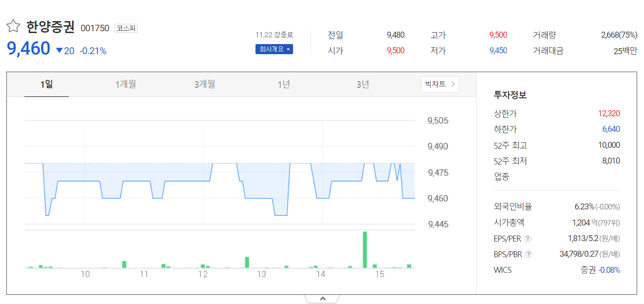Click EPS/PER value 1,813/5.2
The height and width of the screenshot is (304, 644).
click(583, 238)
